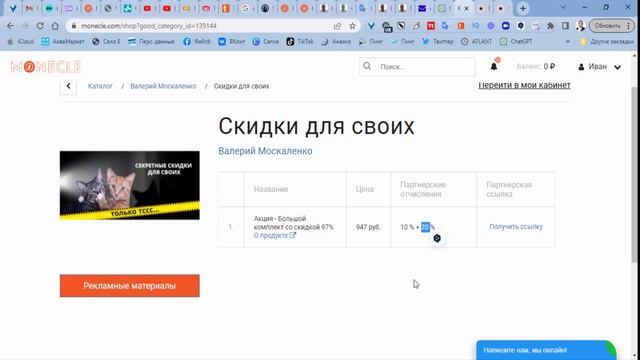Go to Каталог breadcrumb
The width and height of the screenshot is (640, 360).
pyautogui.click(x=100, y=86)
